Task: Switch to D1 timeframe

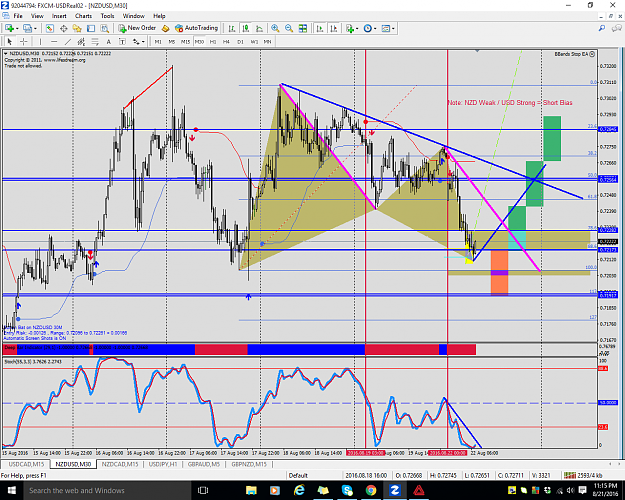Action: 240,42
